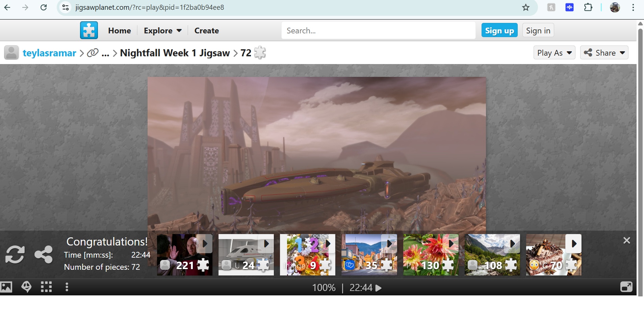Open the Share dropdown
Screen dimensions: 644x320
point(604,53)
